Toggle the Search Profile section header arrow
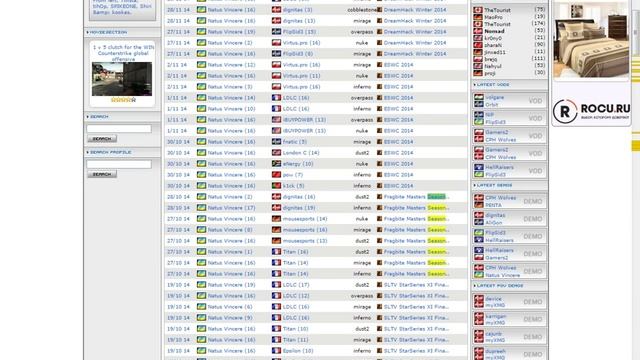The width and height of the screenshot is (640, 360). (x=87, y=152)
